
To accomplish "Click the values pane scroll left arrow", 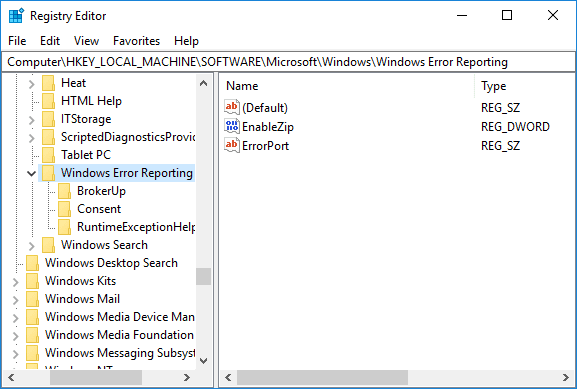I will [228, 377].
